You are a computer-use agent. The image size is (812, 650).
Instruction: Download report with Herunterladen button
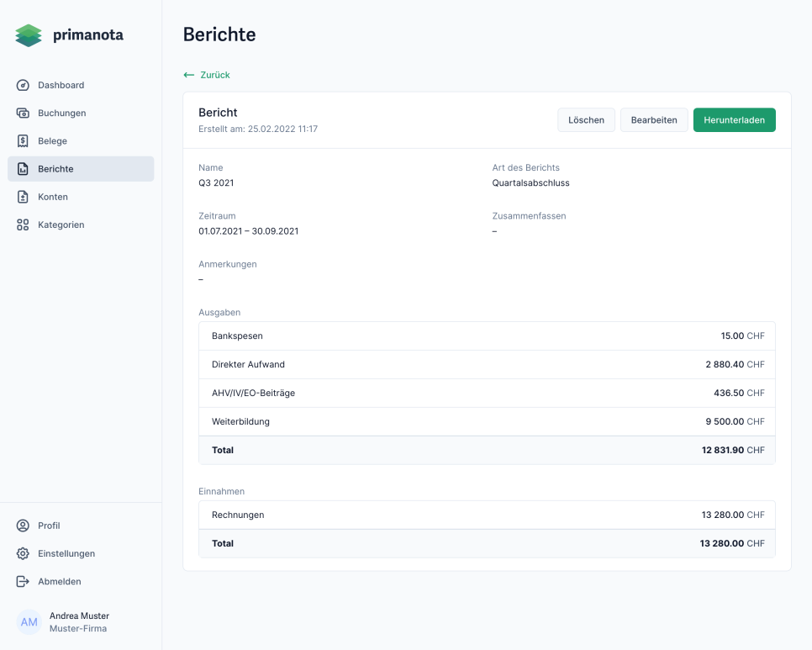(734, 120)
